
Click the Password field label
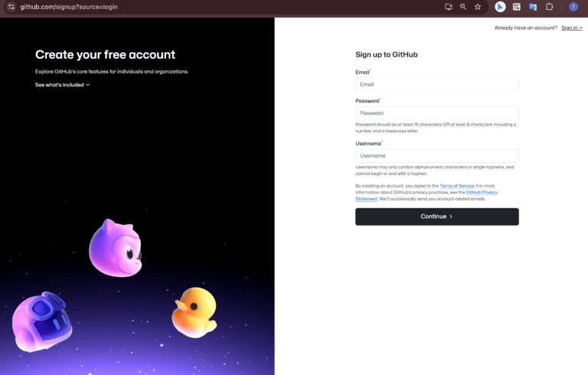[367, 101]
